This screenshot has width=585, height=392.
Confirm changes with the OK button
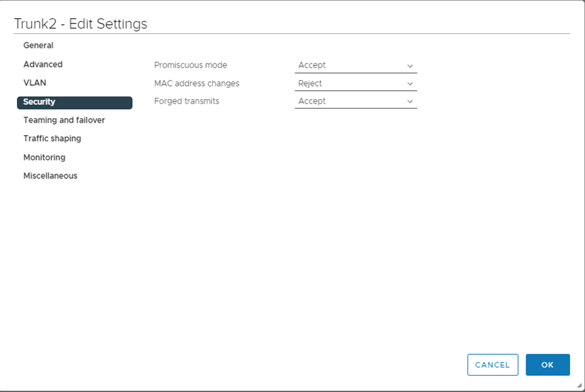547,365
